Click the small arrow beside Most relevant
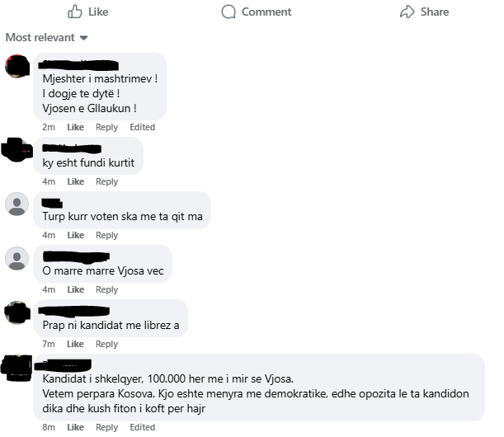The width and height of the screenshot is (504, 437). [84, 38]
